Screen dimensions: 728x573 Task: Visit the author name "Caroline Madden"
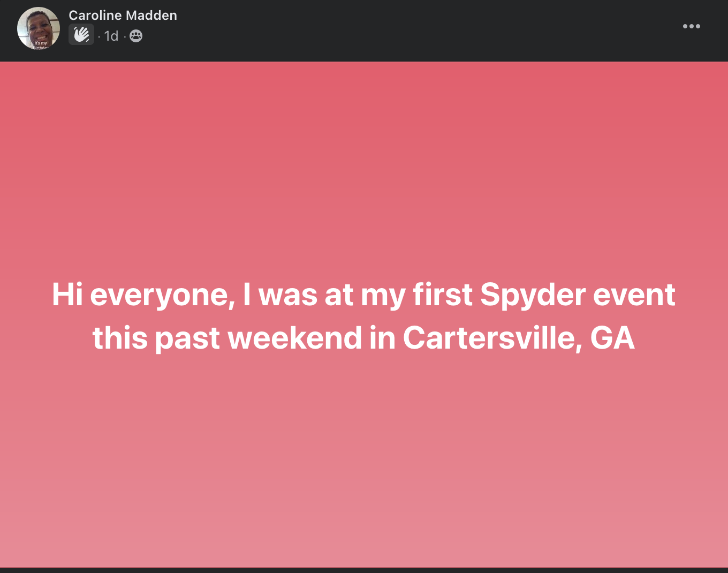click(123, 16)
